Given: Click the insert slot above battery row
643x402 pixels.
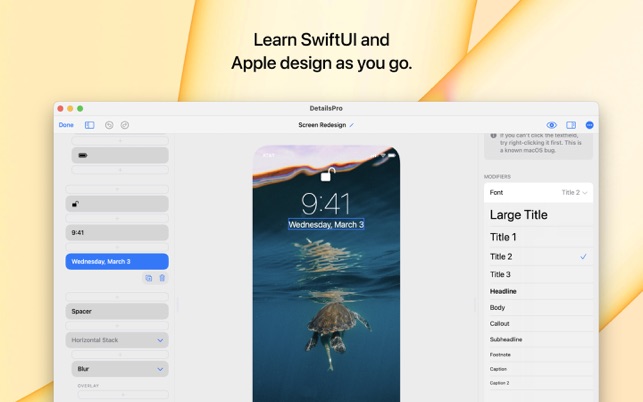Looking at the screenshot, I should [120, 141].
